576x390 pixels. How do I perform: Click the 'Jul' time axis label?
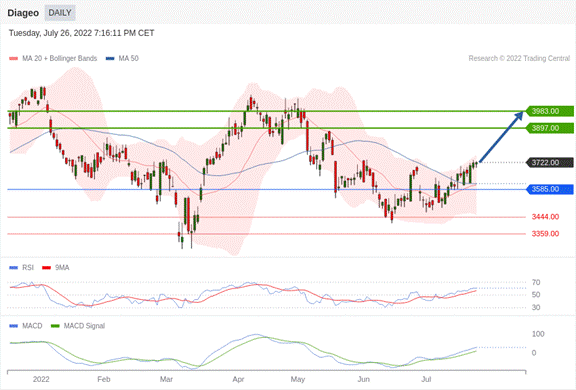[x=426, y=379]
